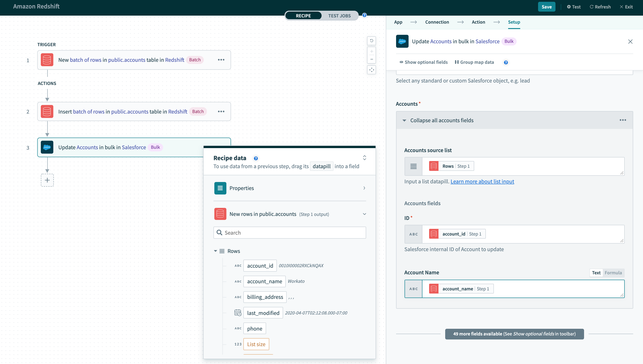The width and height of the screenshot is (643, 364).
Task: Select the Formula toggle for Account Name
Action: pos(613,272)
